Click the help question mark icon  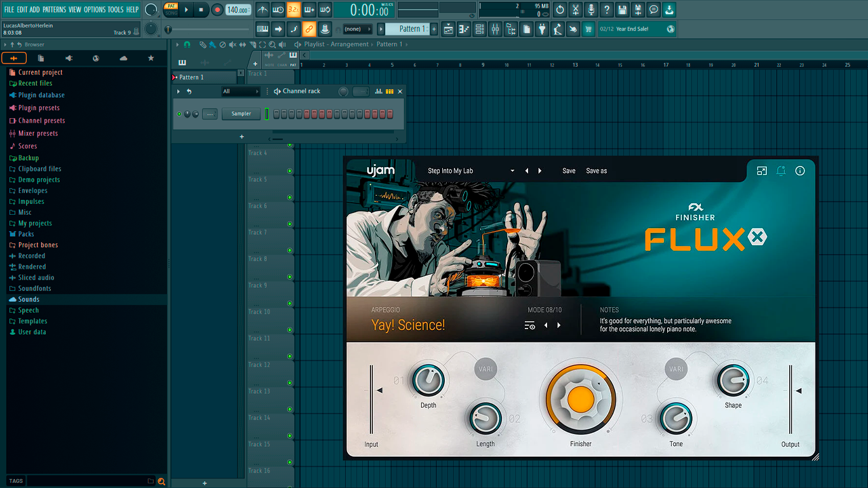pos(607,10)
